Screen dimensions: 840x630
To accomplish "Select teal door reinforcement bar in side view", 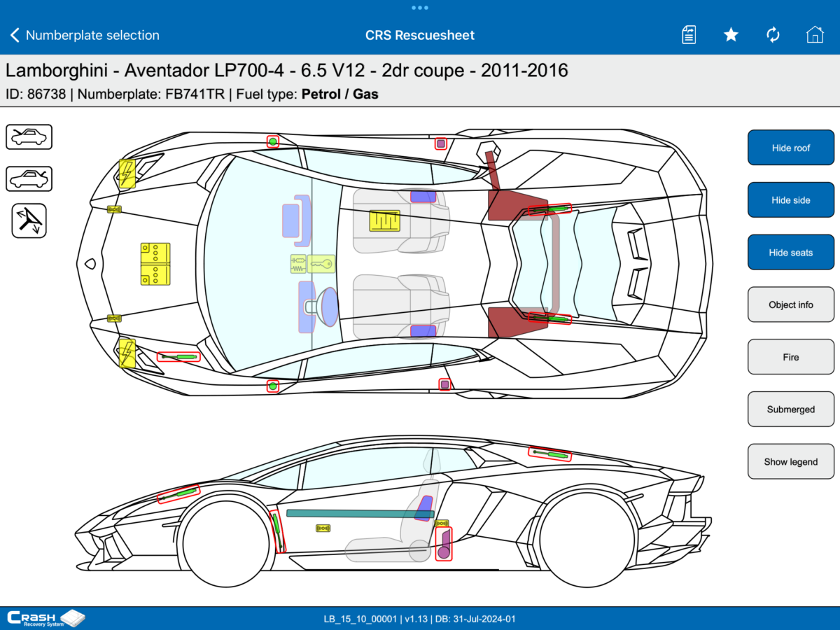I will point(360,513).
